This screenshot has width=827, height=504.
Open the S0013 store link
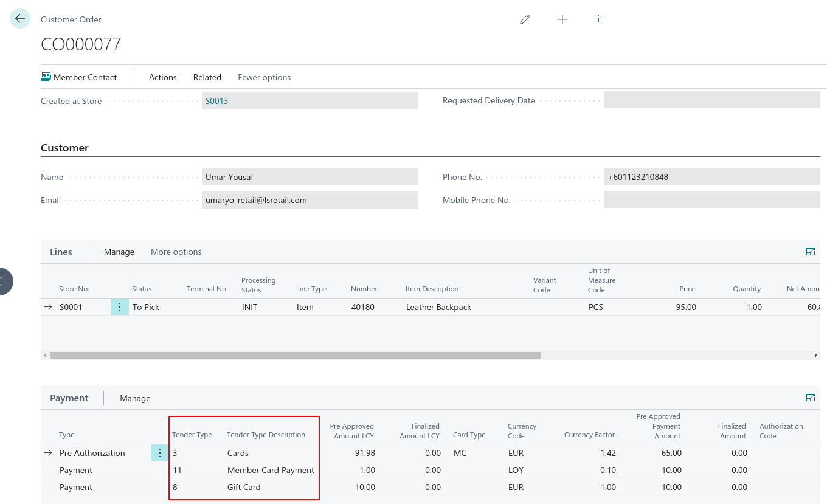pos(216,101)
